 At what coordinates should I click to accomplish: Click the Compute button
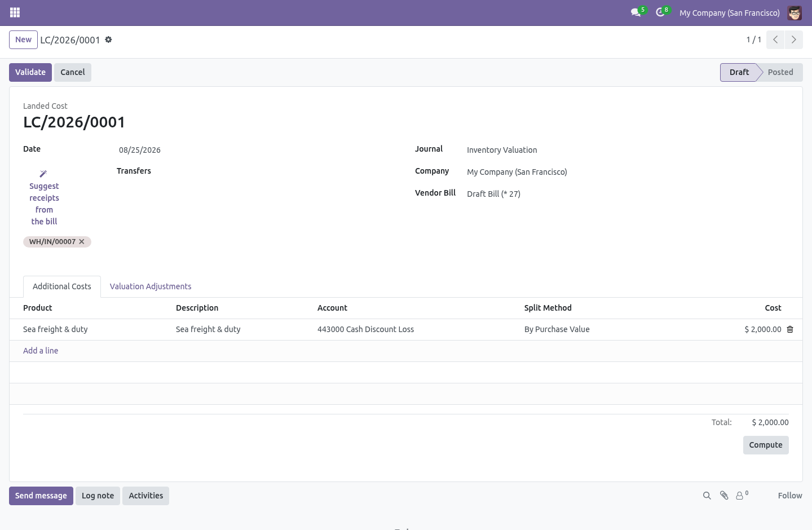[x=766, y=445]
